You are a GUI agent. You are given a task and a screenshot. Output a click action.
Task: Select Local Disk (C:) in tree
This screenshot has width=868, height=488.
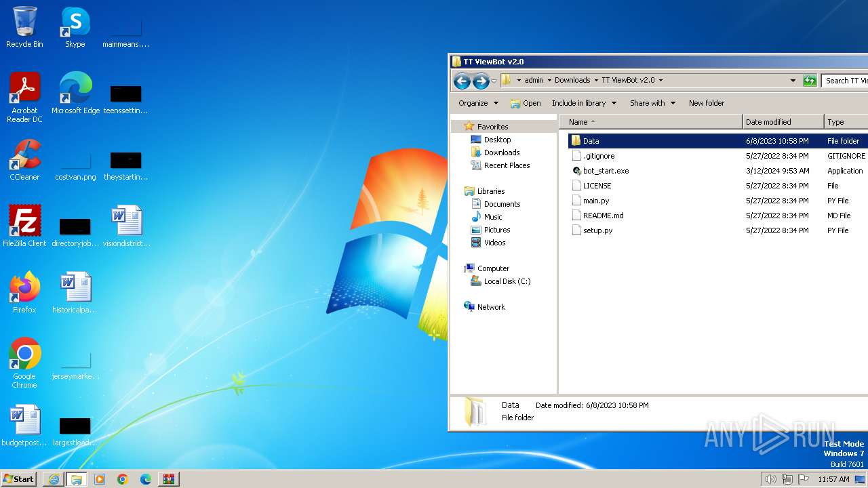pyautogui.click(x=507, y=281)
